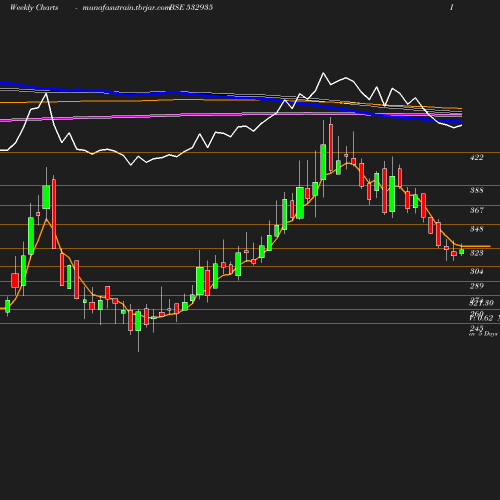
Task: Select the 388 price axis label
Action: 476,190
